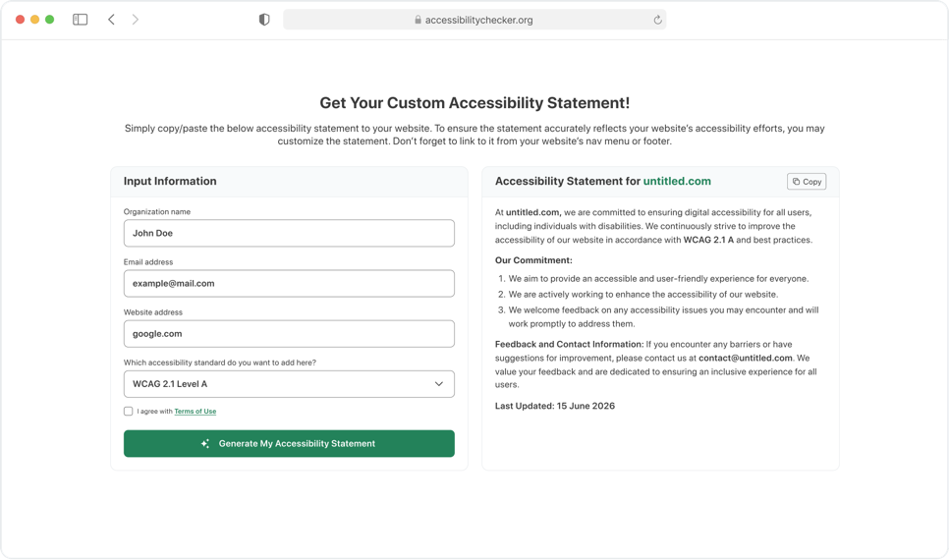Check the Terms of Use agreement box
The width and height of the screenshot is (949, 560).
[129, 411]
